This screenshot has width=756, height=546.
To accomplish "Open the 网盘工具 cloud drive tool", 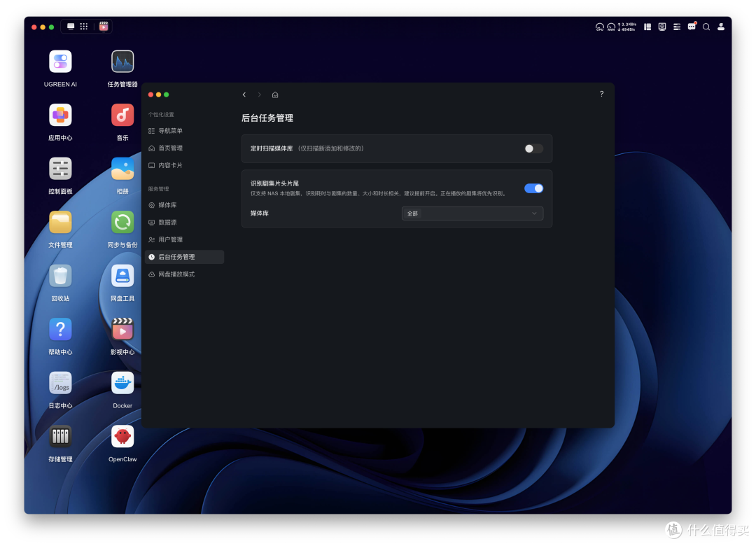I will pyautogui.click(x=122, y=276).
